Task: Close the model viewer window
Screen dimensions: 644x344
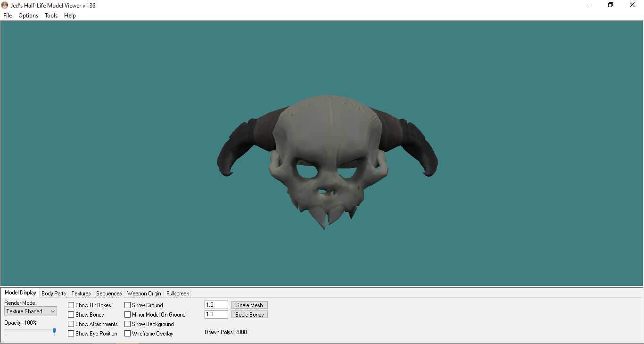Action: (x=632, y=5)
